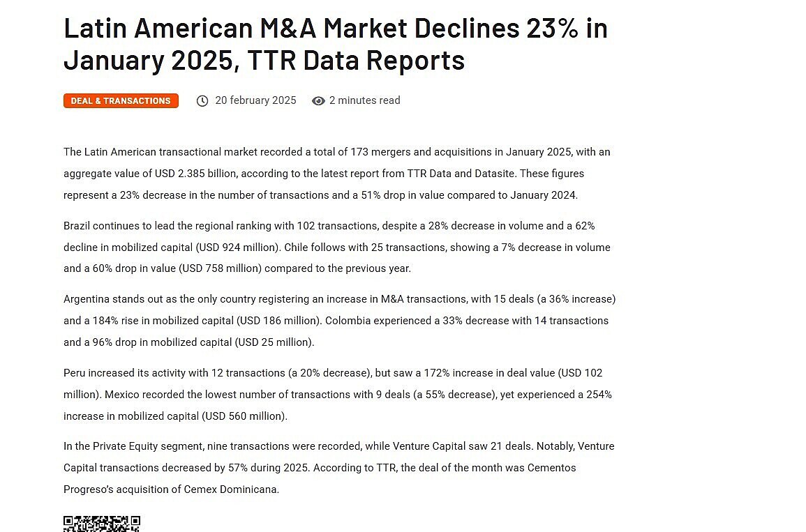Viewport: 806px width, 532px height.
Task: Click the clock icon beside the date
Action: point(202,101)
